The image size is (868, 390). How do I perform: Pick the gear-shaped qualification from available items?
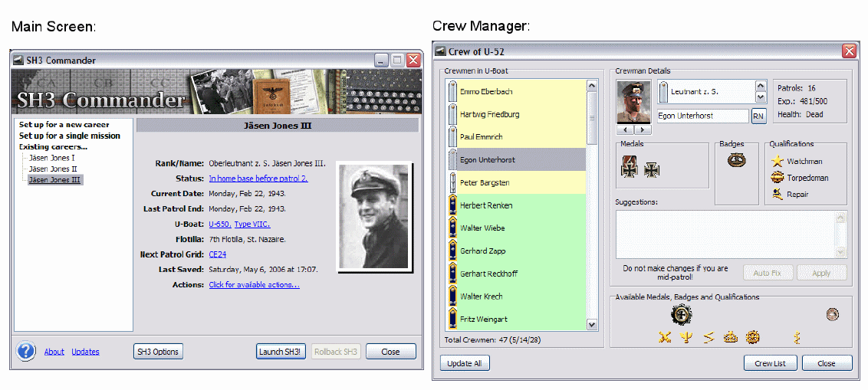[752, 337]
